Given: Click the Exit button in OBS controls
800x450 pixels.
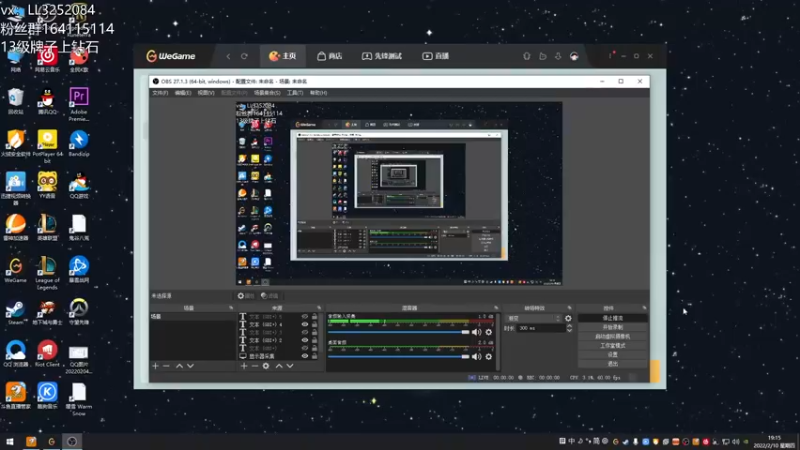Looking at the screenshot, I should coord(613,364).
